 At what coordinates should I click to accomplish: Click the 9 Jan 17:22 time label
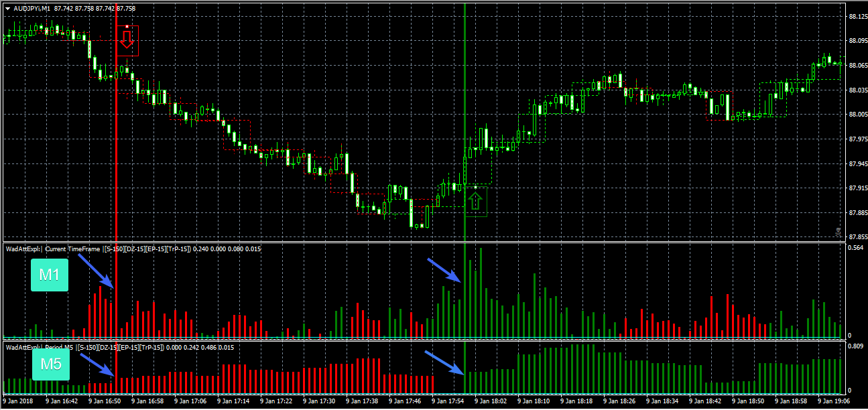coord(277,401)
